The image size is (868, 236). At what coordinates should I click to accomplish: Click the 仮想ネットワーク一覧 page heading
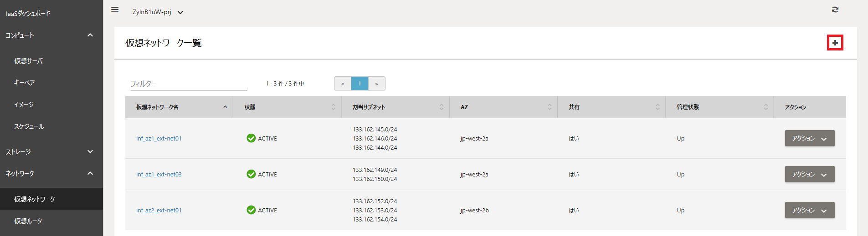point(164,43)
